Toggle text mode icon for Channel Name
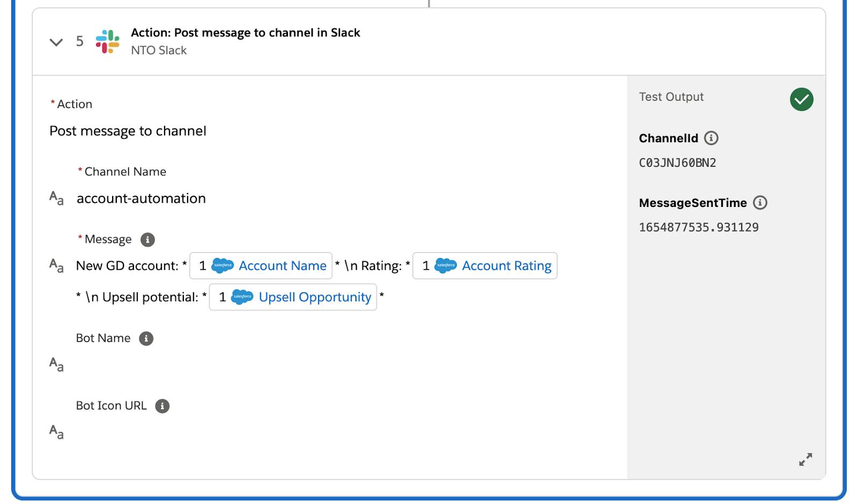 point(56,198)
